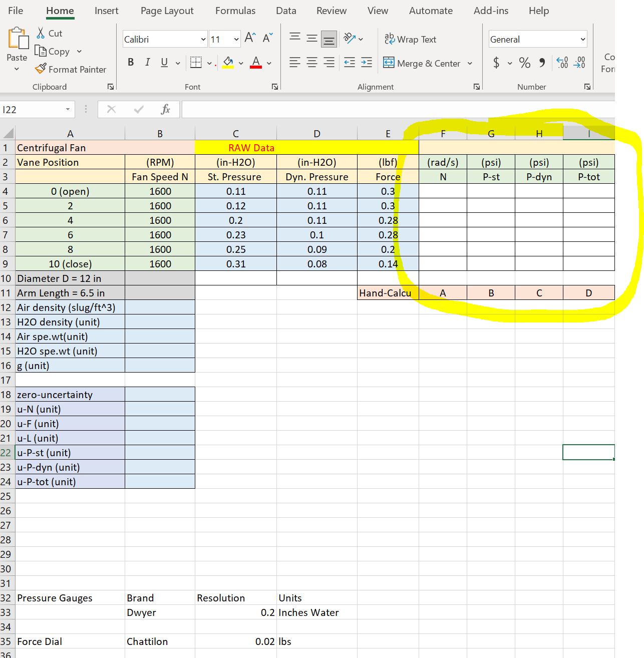
Task: Toggle Wrap Text on selected cell
Action: [x=411, y=39]
